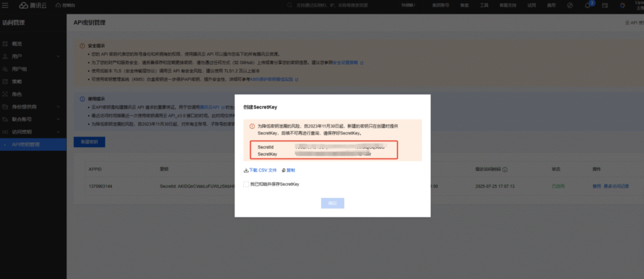The height and width of the screenshot is (279, 644).
Task: Expand the 用户 sidebar chevron
Action: click(58, 56)
